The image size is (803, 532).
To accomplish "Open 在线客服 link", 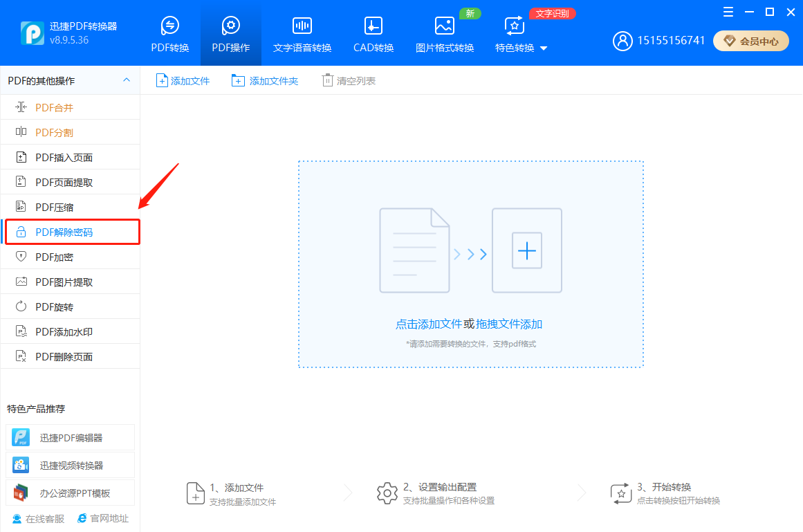I will 39,519.
